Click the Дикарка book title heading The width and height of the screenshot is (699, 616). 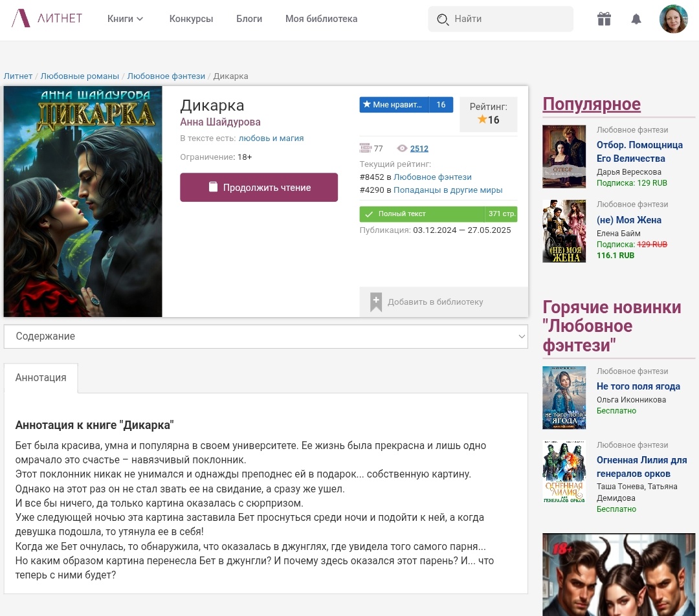coord(212,105)
